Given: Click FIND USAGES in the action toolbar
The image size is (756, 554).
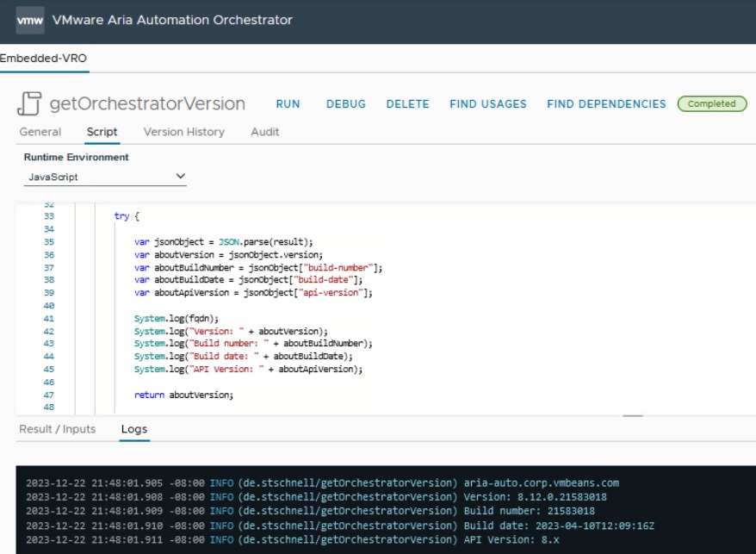Looking at the screenshot, I should [487, 104].
